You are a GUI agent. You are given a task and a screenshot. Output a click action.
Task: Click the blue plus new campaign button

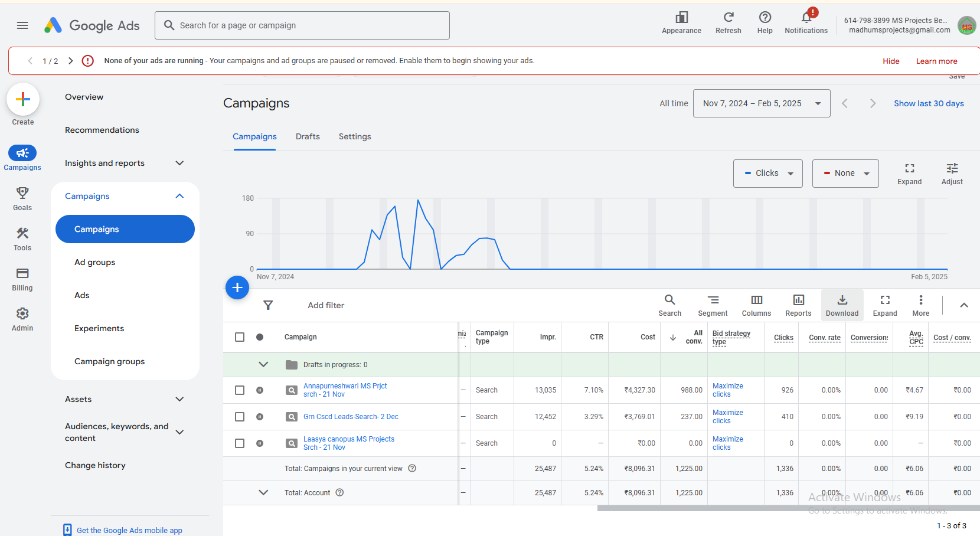237,287
